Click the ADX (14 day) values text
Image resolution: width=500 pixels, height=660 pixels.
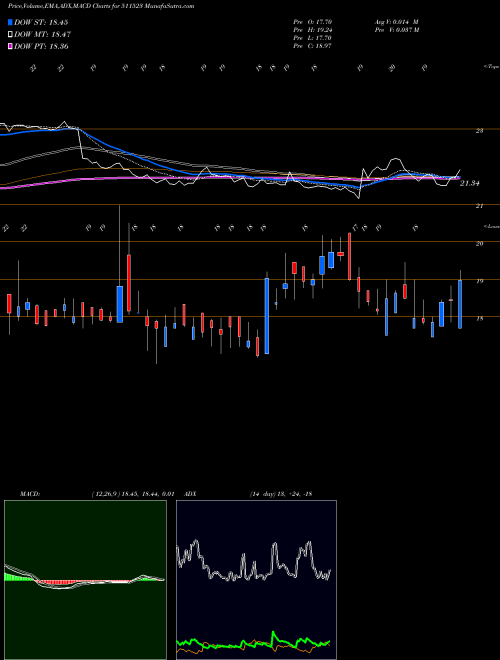[281, 494]
